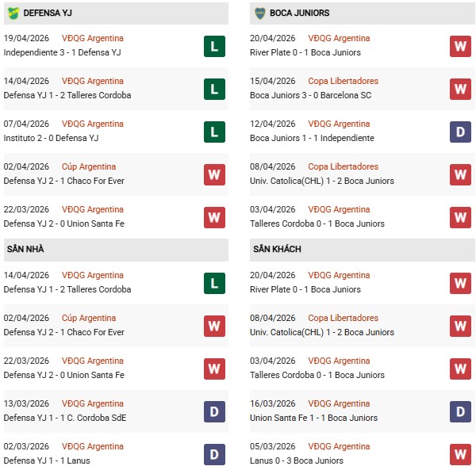Open the Boca Juniors 3 - 0 Barcelona SC match
Screen dimensions: 476x470
click(x=312, y=95)
